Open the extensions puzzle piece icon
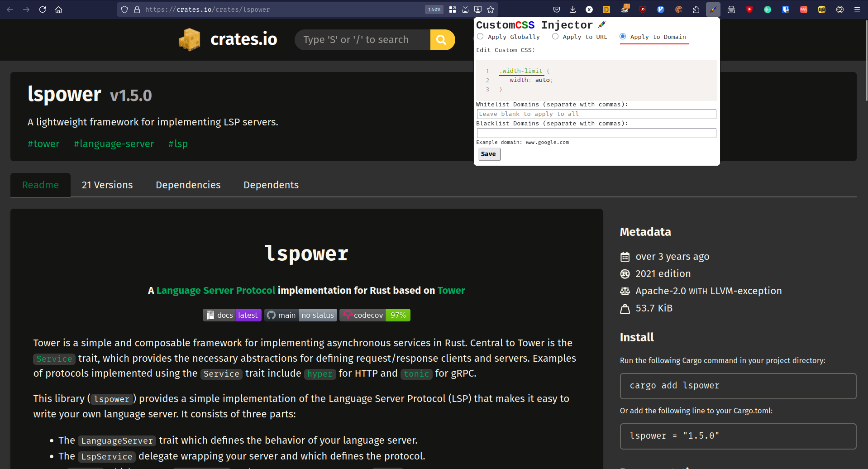The width and height of the screenshot is (868, 469). pyautogui.click(x=696, y=10)
